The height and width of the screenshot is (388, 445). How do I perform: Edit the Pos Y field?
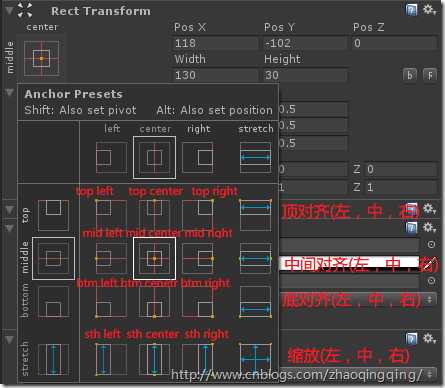click(x=305, y=43)
